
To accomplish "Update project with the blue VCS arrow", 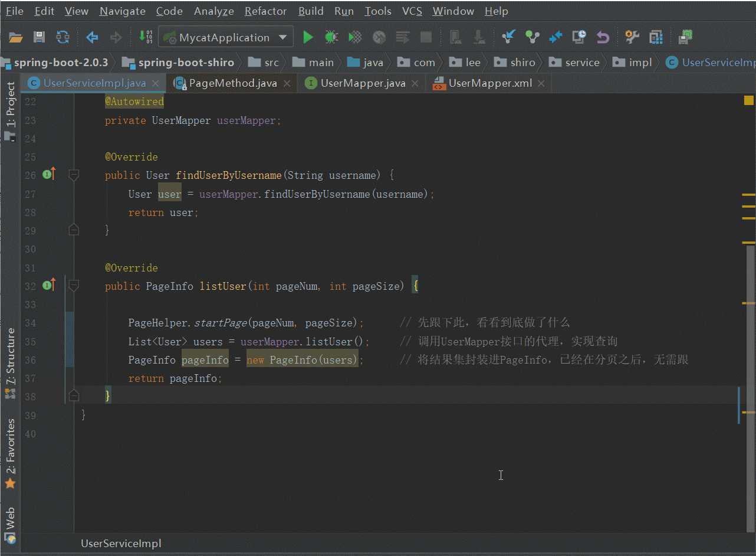I will click(x=508, y=38).
